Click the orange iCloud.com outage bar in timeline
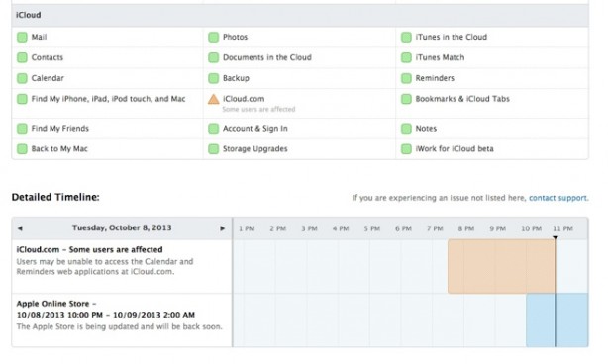Screen dimensions: 608x364 [501, 266]
